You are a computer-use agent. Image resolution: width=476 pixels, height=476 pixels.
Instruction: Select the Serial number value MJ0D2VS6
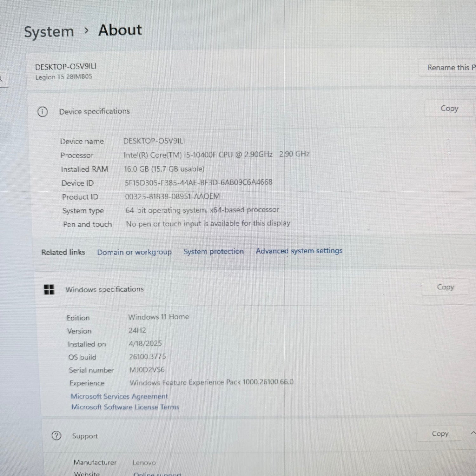pos(147,370)
